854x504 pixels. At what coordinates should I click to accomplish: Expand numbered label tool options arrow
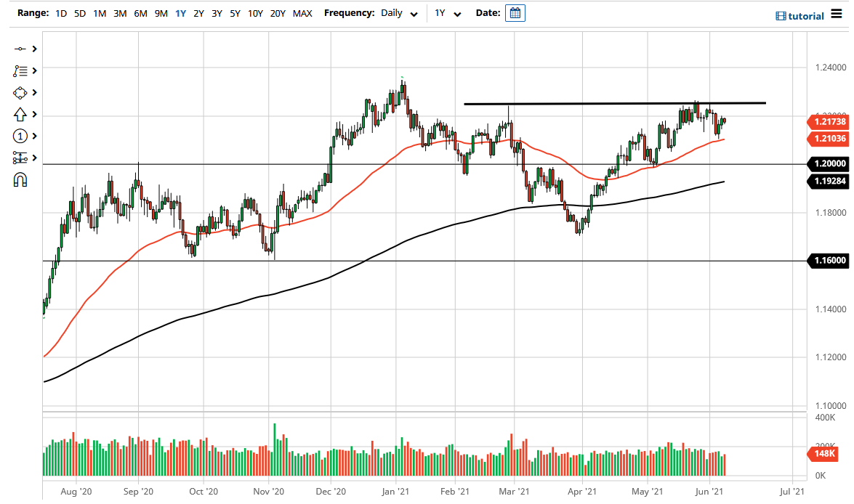[34, 136]
